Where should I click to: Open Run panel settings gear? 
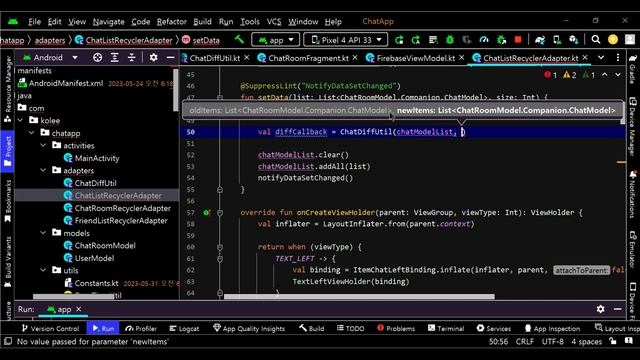coord(600,309)
